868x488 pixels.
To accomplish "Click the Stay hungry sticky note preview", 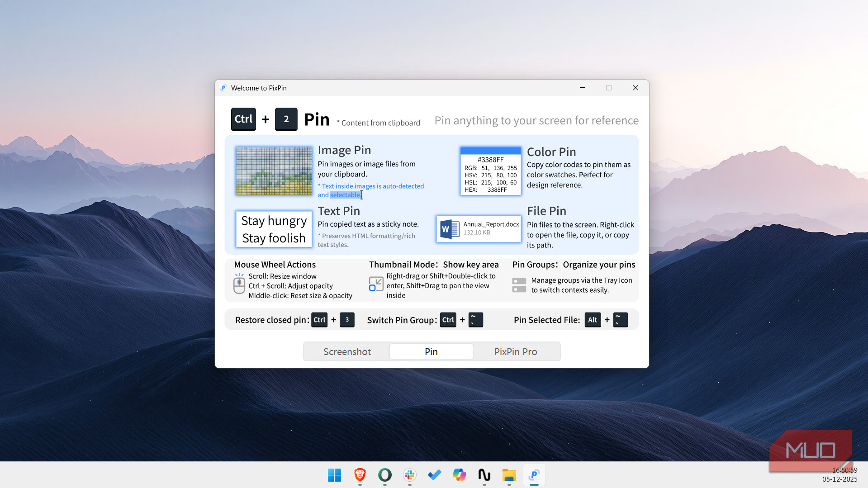I will [x=274, y=229].
